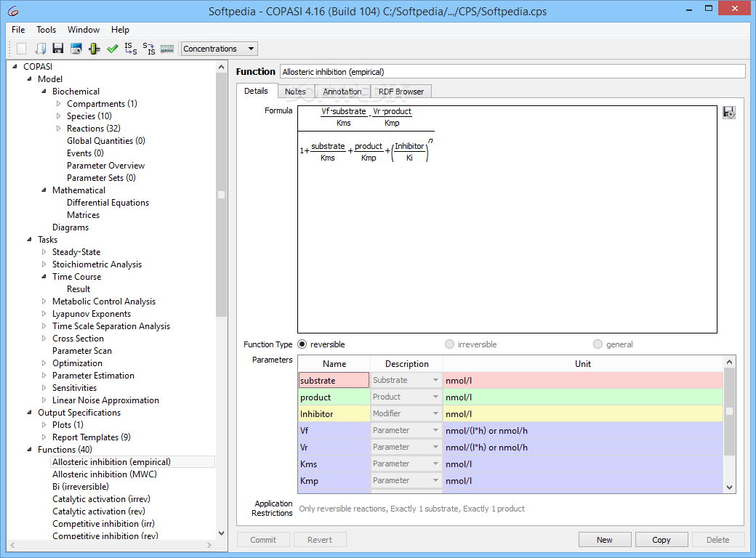This screenshot has height=558, width=756.
Task: Switch to the RDF Browser tab
Action: click(401, 92)
